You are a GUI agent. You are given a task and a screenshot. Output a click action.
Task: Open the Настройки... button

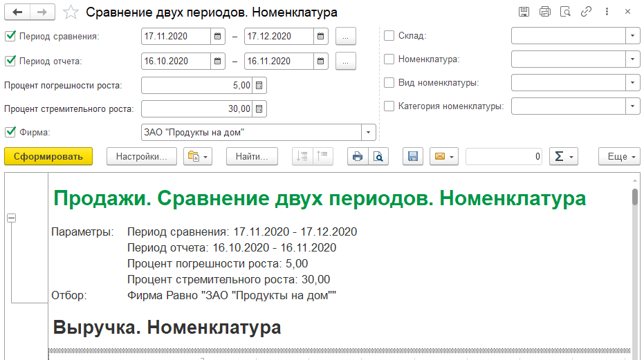[141, 157]
